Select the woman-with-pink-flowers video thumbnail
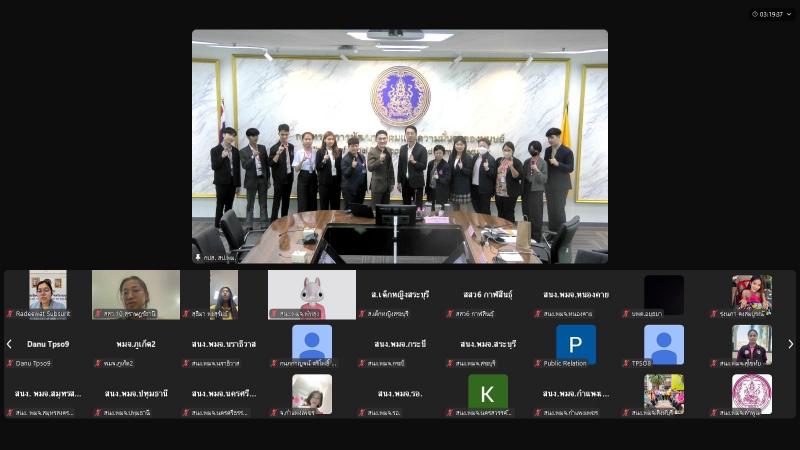800x450 pixels. coord(312,393)
